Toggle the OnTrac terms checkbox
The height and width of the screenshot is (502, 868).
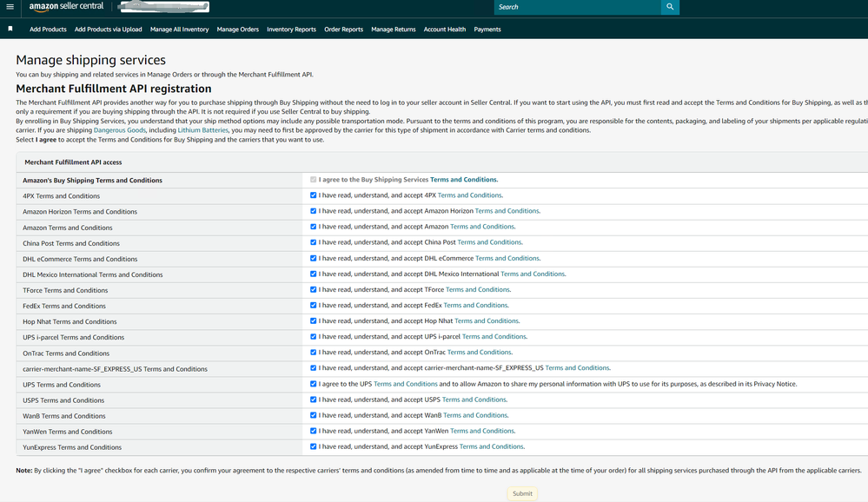[314, 353]
